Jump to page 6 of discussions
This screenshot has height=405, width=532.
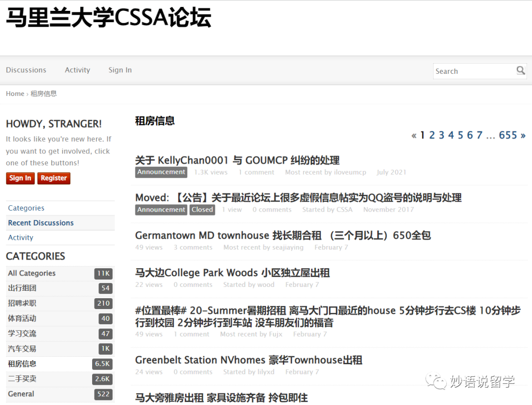(x=470, y=135)
